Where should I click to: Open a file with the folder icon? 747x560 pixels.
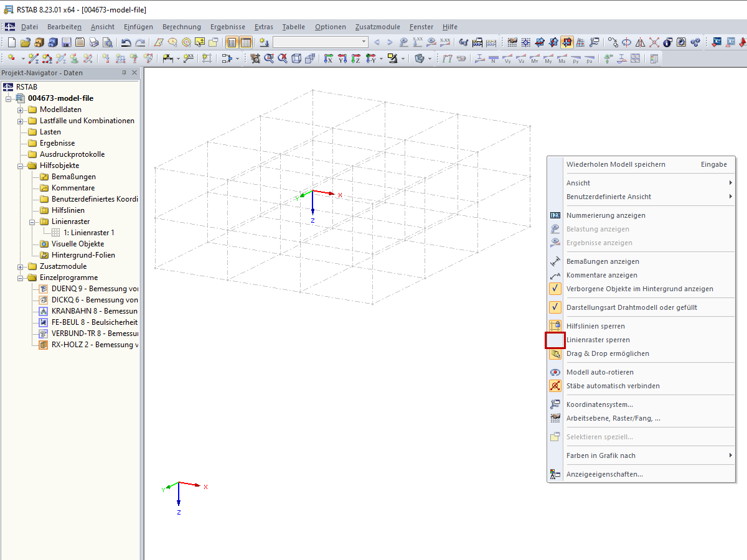pyautogui.click(x=26, y=42)
